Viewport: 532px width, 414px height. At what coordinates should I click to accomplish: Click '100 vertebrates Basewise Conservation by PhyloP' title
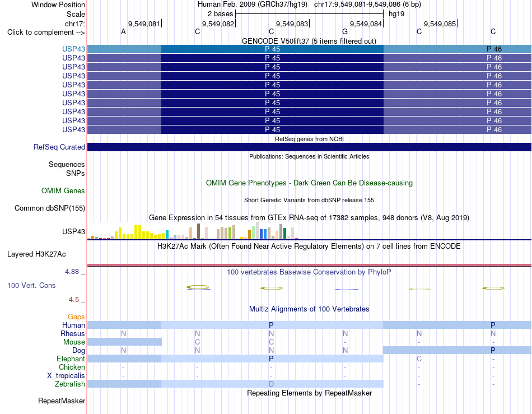coord(309,272)
